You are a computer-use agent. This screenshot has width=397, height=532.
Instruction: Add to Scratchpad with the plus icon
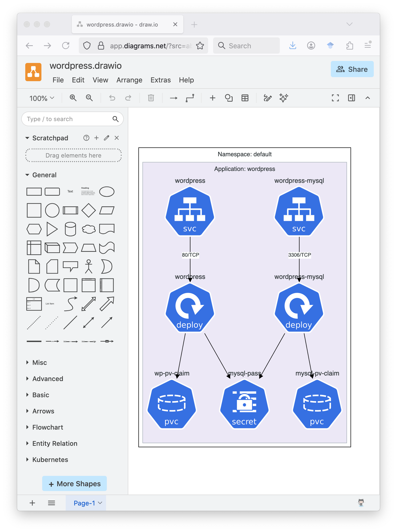pos(96,138)
